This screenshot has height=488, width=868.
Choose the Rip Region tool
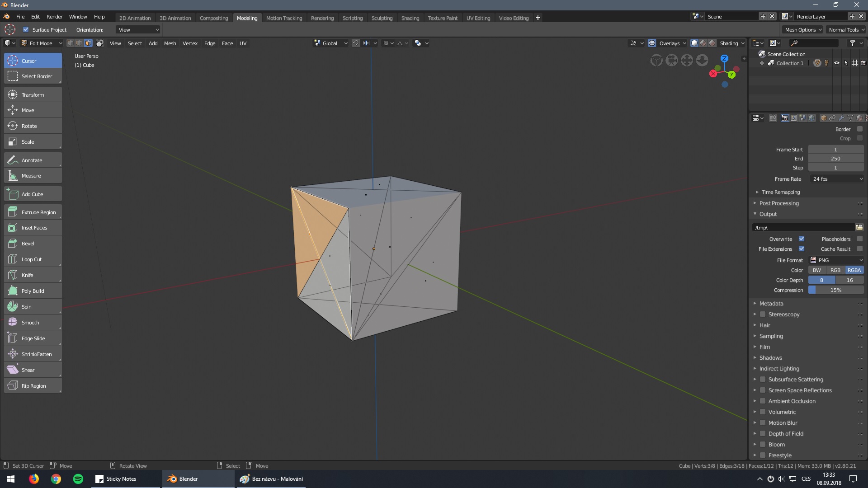[33, 386]
